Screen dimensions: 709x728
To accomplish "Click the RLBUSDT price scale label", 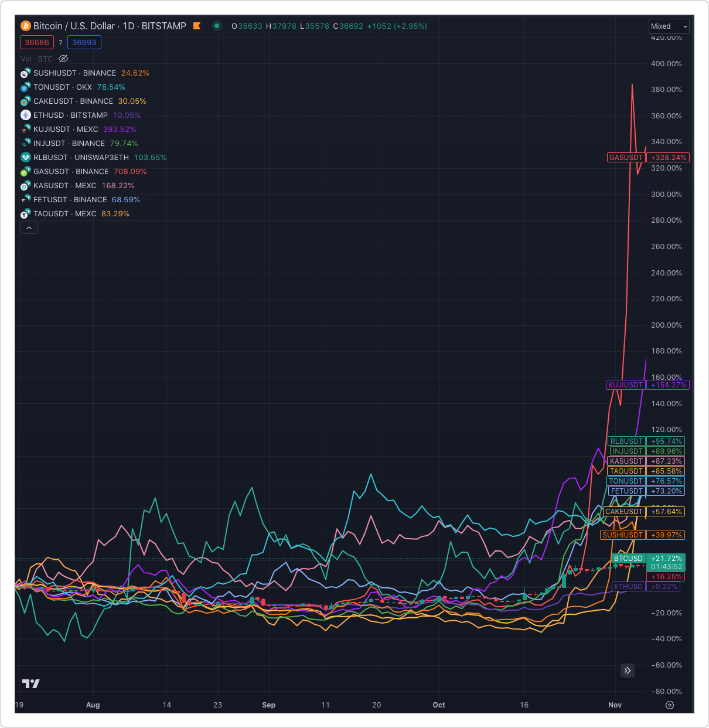I will pyautogui.click(x=626, y=441).
